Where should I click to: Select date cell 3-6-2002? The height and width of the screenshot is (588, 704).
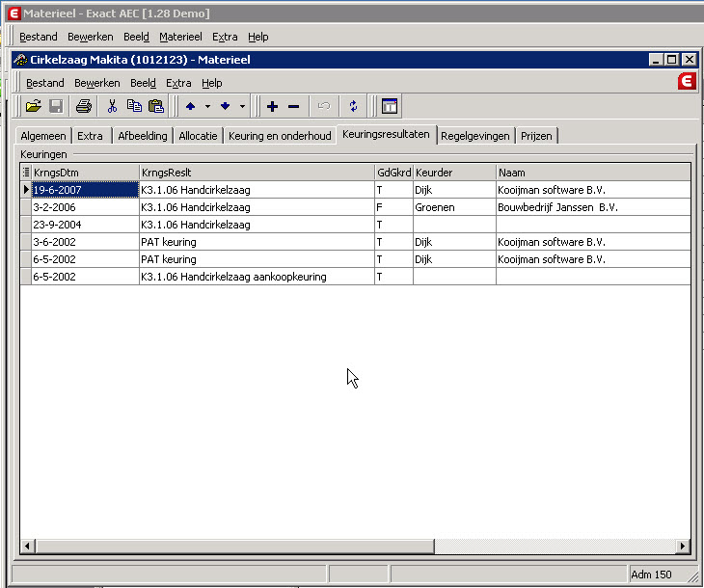point(85,242)
